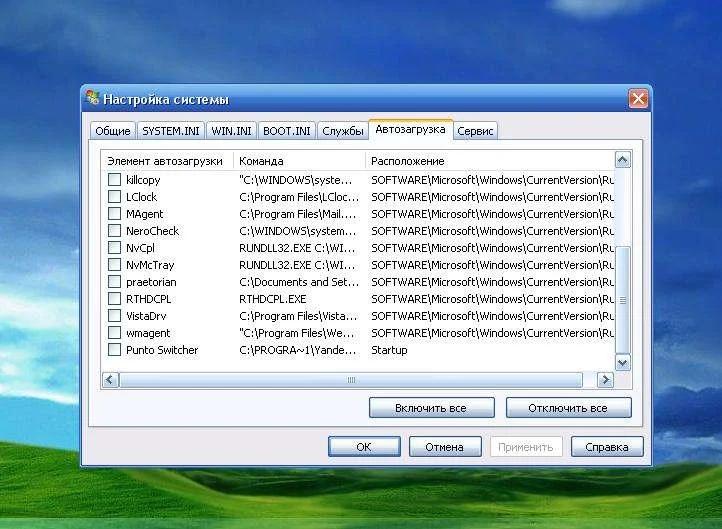Screen dimensions: 722x529
Task: Enable the NvMcTray checkbox
Action: [114, 265]
